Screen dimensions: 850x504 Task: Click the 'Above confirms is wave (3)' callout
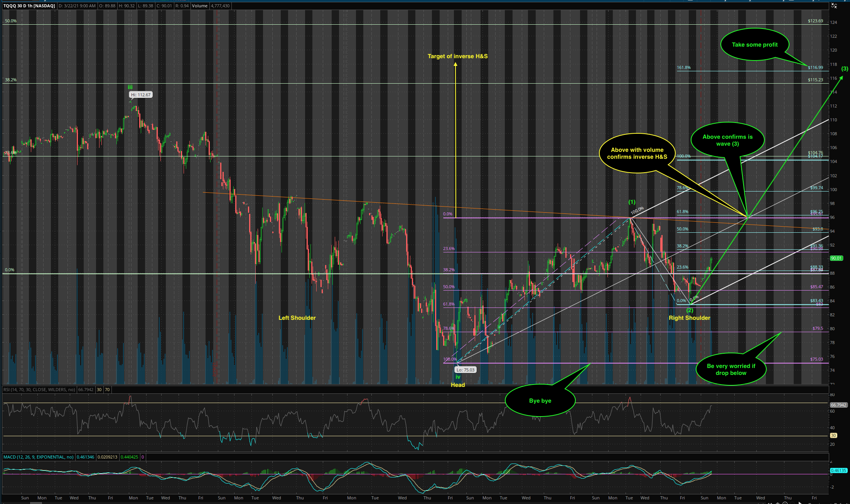(x=727, y=140)
